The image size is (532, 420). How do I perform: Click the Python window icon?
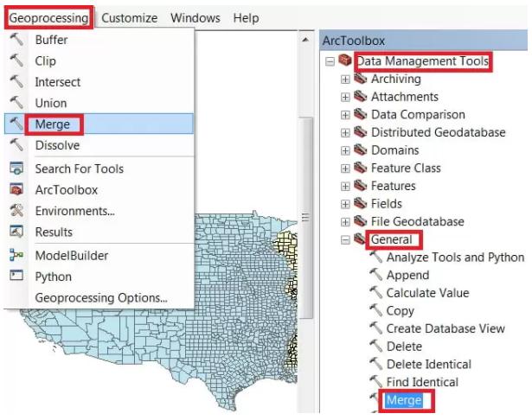click(16, 276)
